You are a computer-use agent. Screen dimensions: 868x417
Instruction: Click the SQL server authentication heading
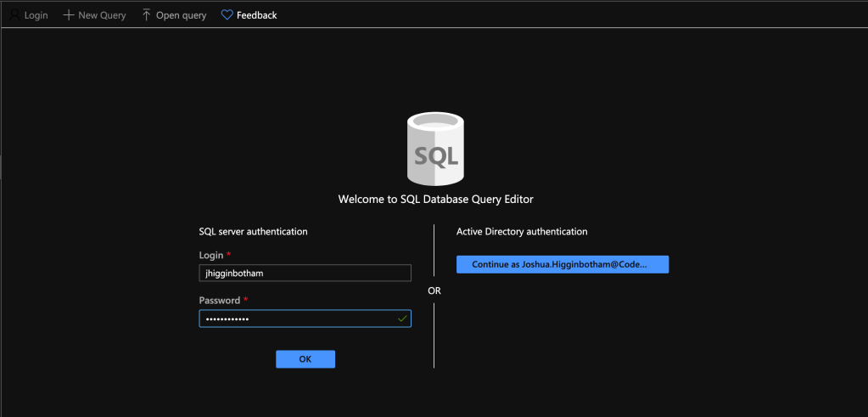click(253, 231)
